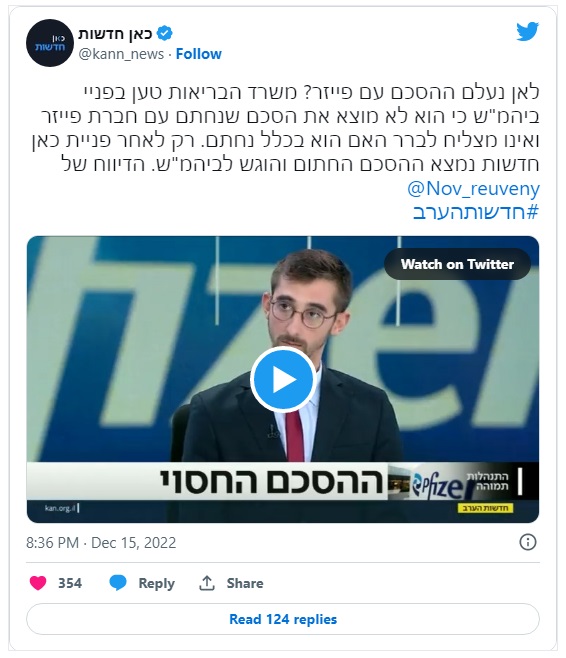
Task: Click the Watch on Twitter button
Action: pyautogui.click(x=457, y=264)
